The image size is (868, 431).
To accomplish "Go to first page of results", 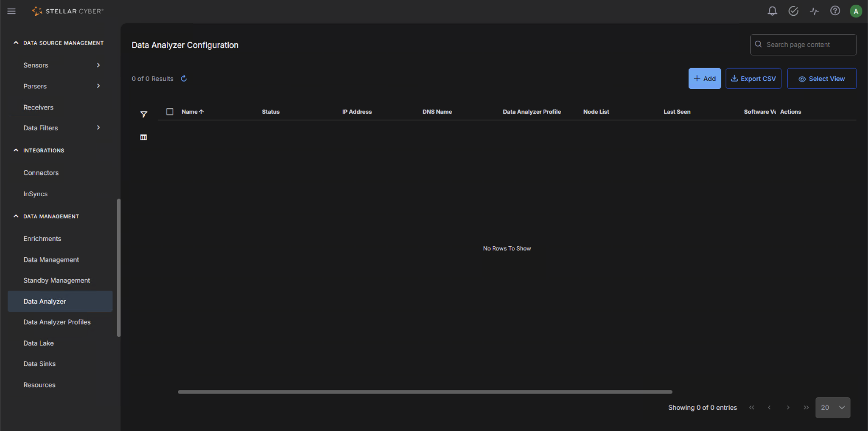I will (751, 408).
